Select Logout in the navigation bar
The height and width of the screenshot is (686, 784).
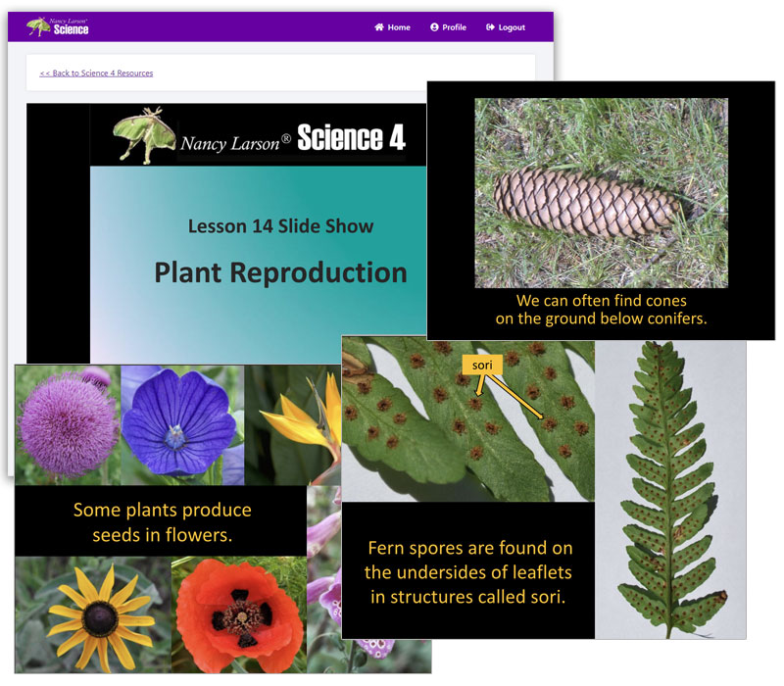click(x=506, y=27)
